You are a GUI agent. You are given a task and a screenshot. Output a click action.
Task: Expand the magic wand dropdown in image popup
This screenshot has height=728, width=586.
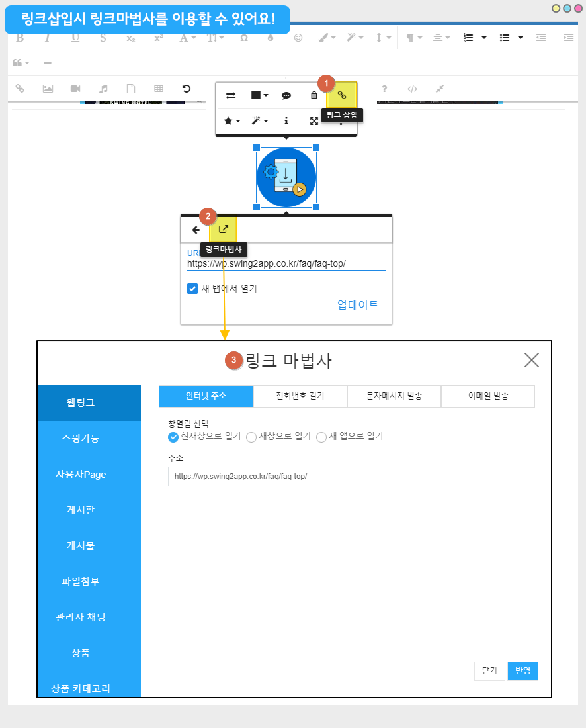259,121
